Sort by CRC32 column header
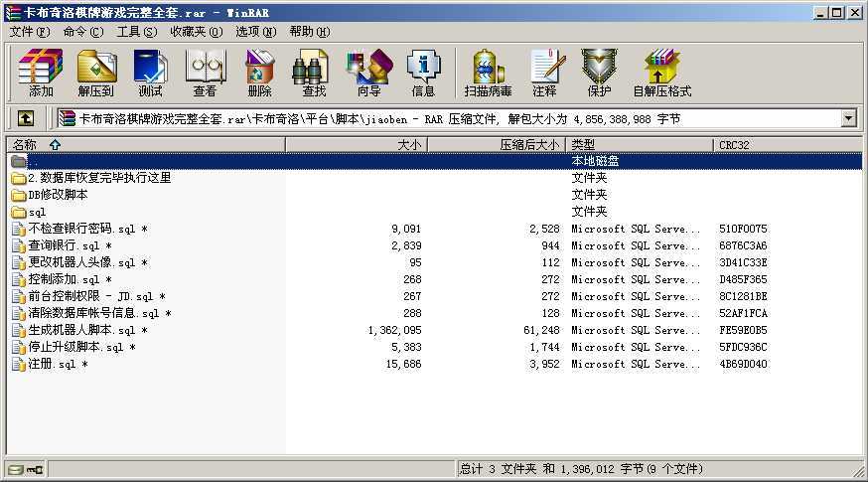868x482 pixels. tap(788, 145)
